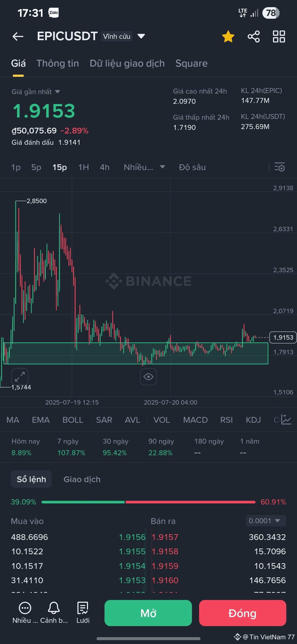Toggle the MA indicator

(x=13, y=420)
